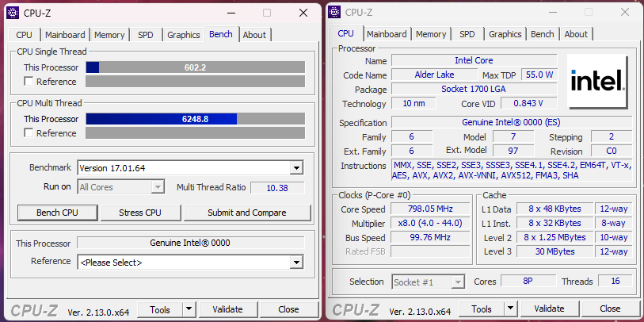The width and height of the screenshot is (644, 322).
Task: Click the multi thread score bar showing 6248.8
Action: [195, 119]
